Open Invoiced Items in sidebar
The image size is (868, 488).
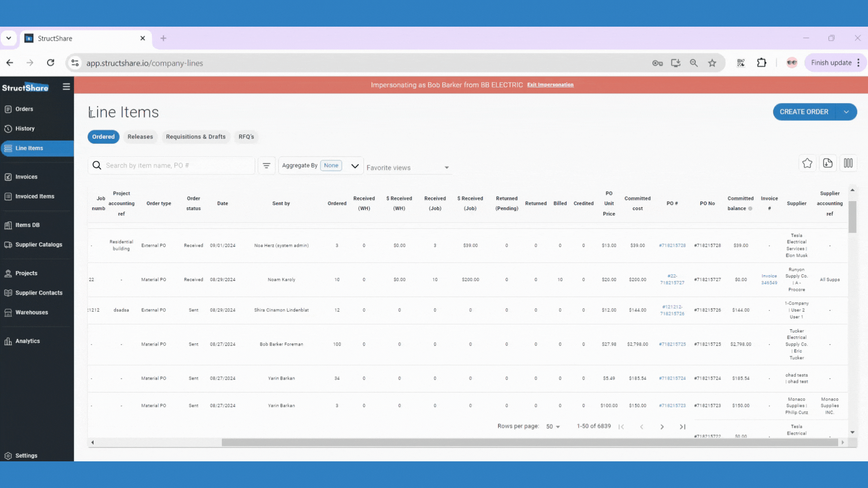[x=35, y=196]
